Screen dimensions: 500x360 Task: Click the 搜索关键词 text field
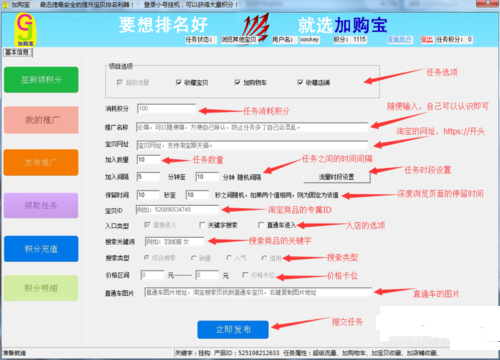(x=174, y=242)
